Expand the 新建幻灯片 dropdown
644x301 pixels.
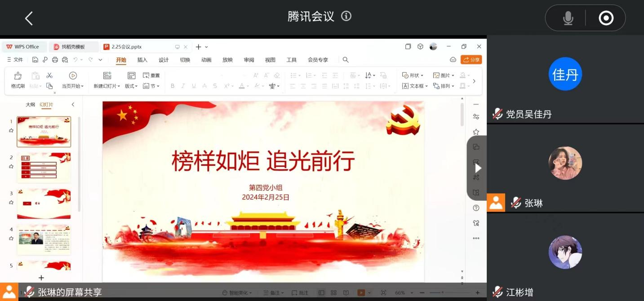click(x=107, y=86)
